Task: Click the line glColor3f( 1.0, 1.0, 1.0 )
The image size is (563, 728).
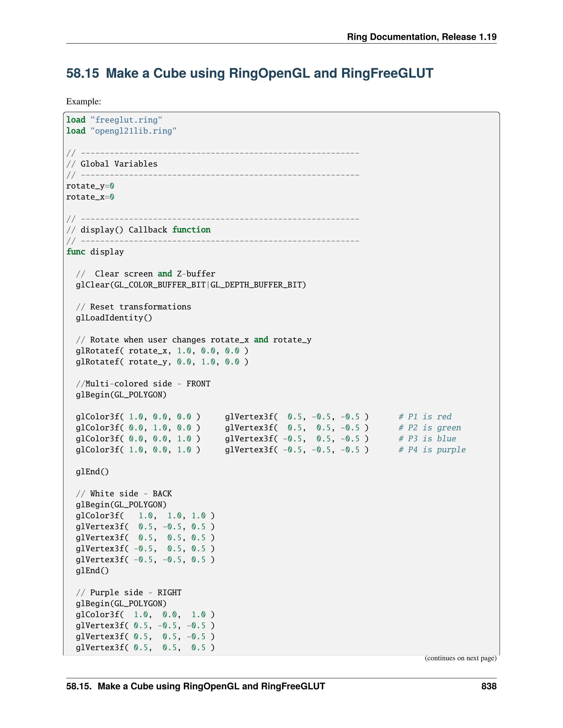Action: click(145, 516)
